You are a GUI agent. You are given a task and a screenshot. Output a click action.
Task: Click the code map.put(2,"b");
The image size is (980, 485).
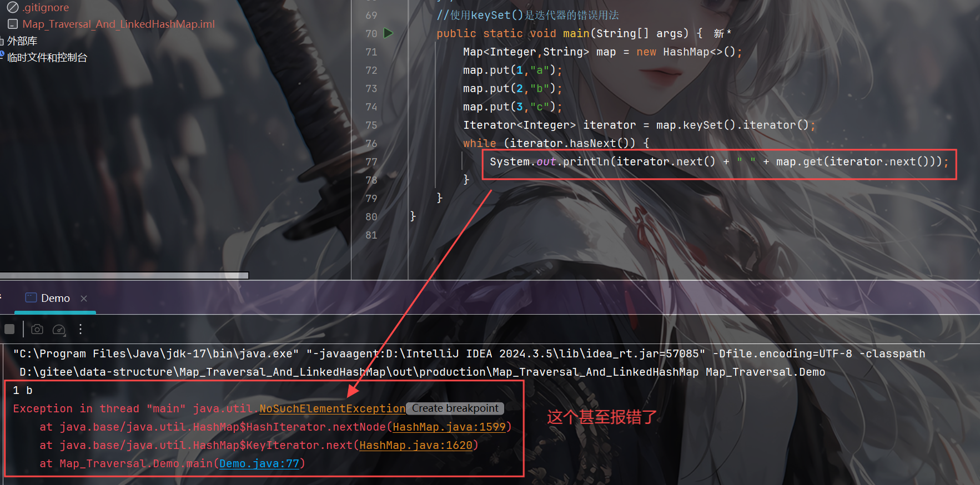512,88
